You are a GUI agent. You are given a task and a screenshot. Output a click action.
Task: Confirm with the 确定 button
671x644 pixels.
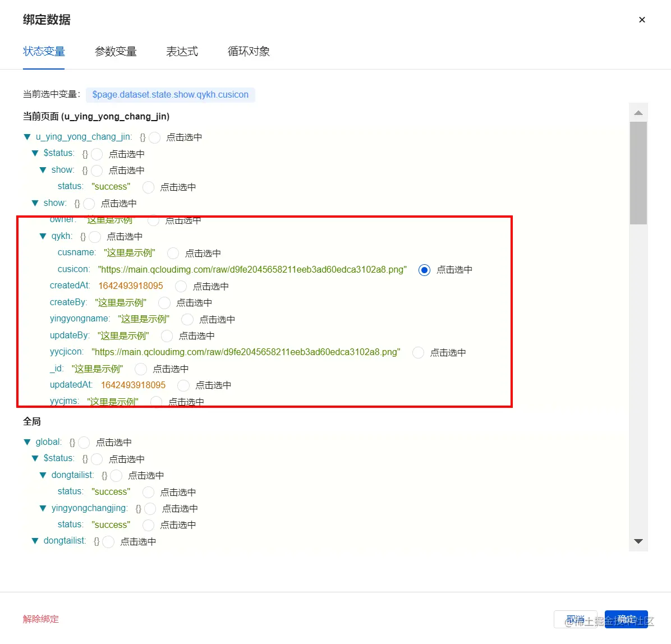click(x=626, y=619)
